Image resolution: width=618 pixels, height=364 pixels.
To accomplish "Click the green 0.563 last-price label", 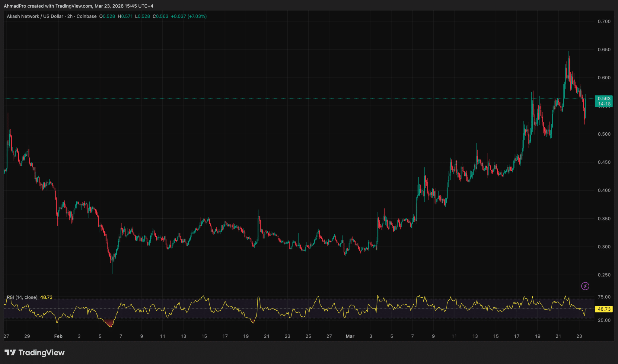I will point(603,99).
